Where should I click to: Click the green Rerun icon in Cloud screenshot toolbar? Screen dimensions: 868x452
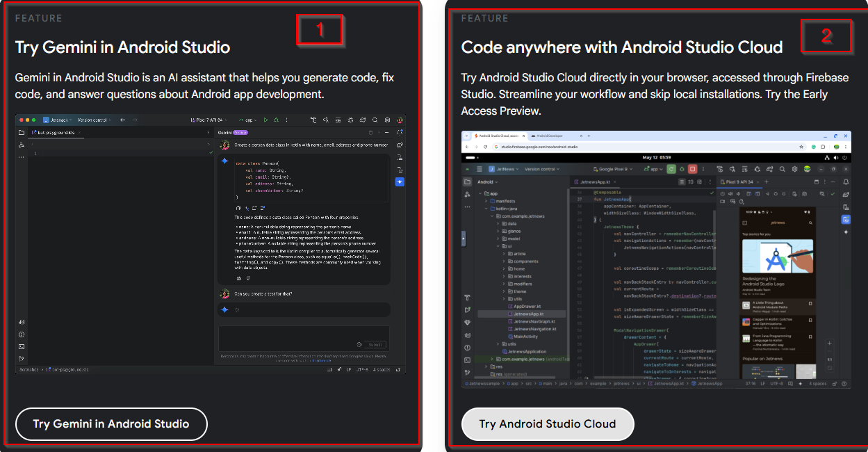(x=671, y=169)
